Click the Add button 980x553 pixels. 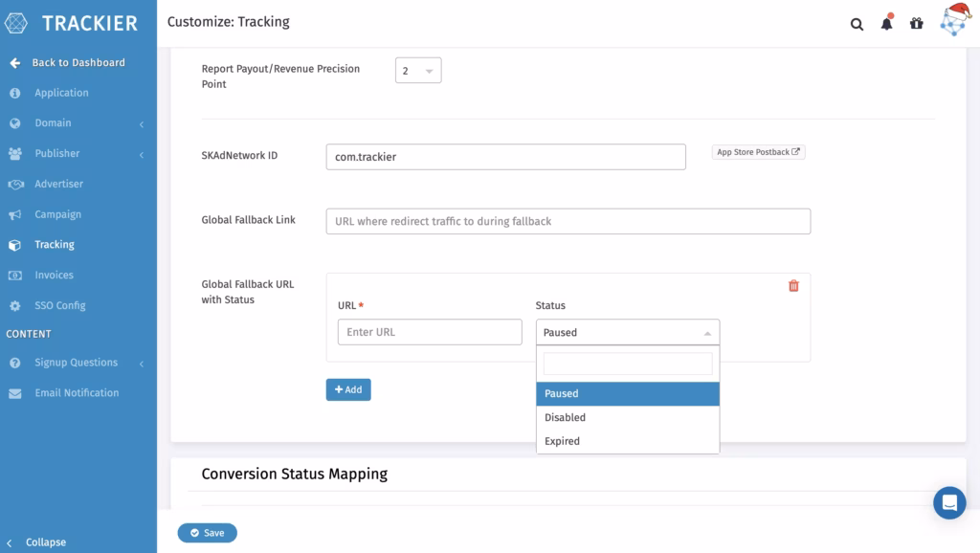348,390
